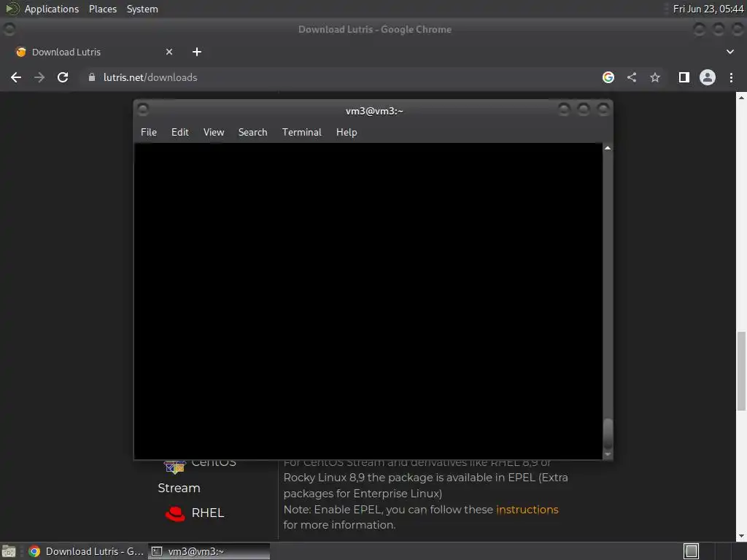
Task: Click the CentOS logo icon
Action: [x=175, y=467]
